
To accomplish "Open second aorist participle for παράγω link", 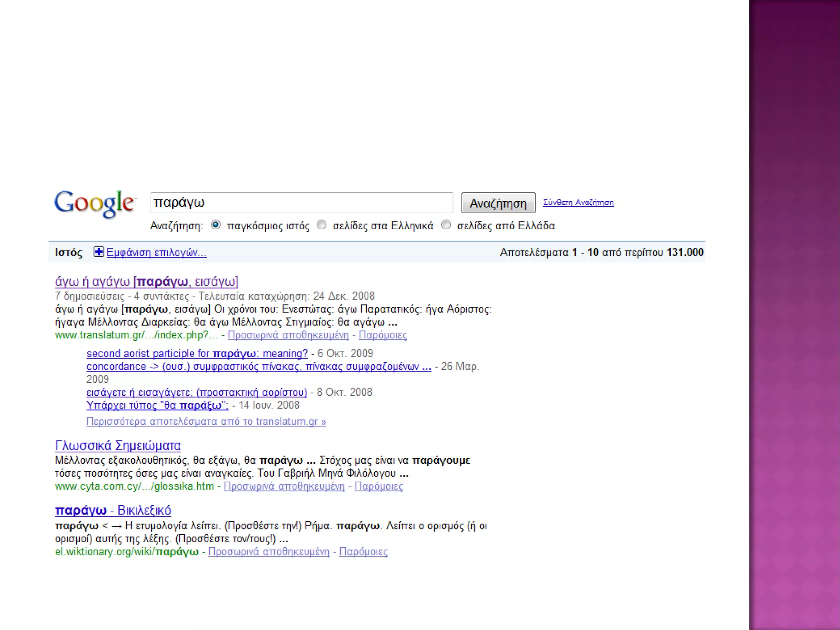I will tap(197, 354).
